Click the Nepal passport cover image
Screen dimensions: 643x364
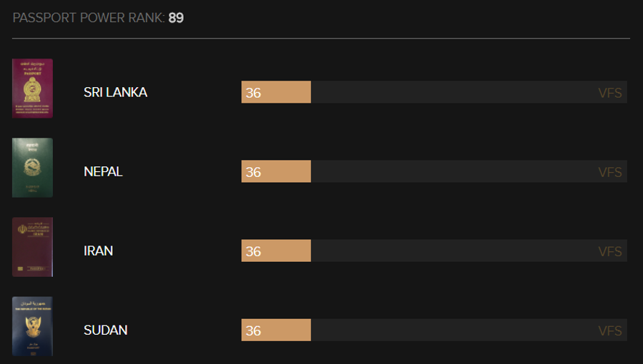pos(32,168)
